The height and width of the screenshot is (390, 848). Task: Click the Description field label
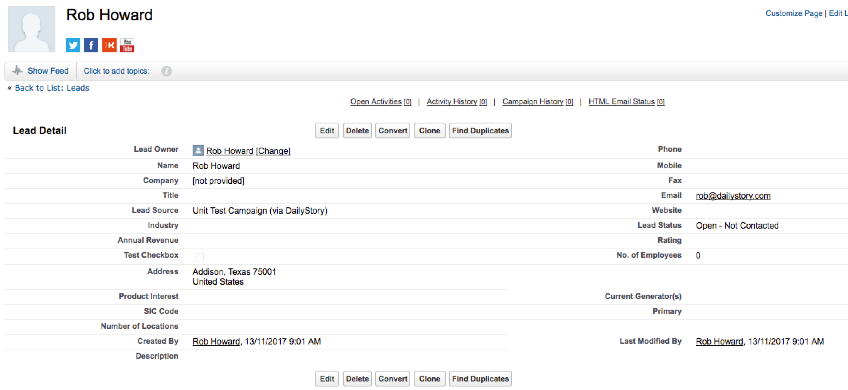point(157,356)
